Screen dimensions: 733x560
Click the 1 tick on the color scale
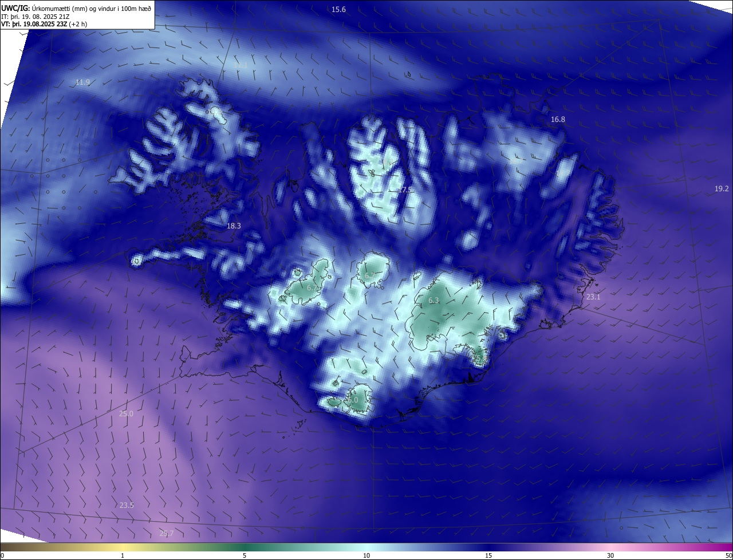[x=123, y=555]
